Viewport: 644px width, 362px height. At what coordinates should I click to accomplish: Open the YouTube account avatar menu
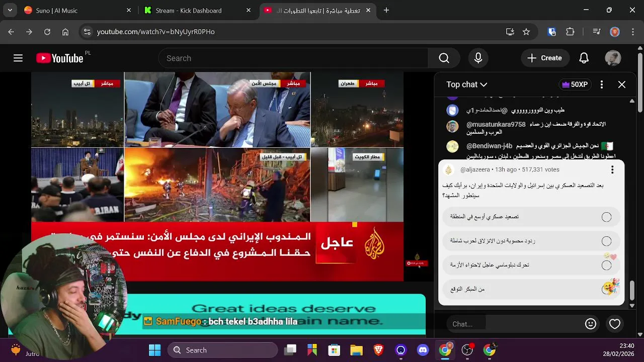(x=613, y=58)
